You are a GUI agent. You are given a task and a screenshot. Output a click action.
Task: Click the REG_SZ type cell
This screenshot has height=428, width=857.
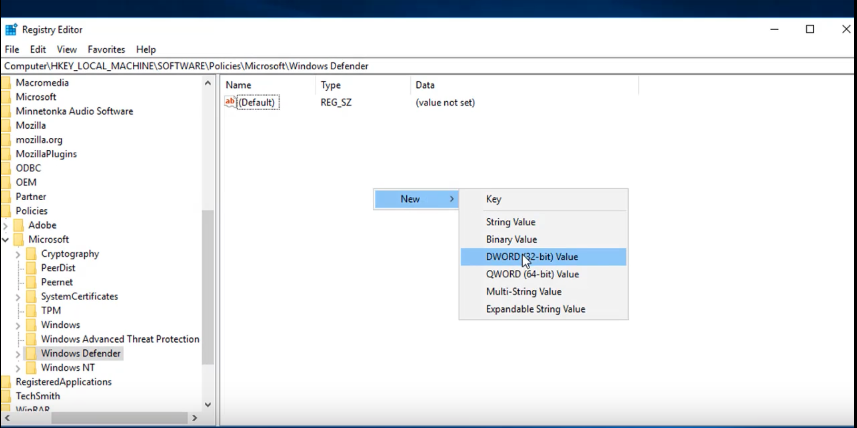pos(336,102)
